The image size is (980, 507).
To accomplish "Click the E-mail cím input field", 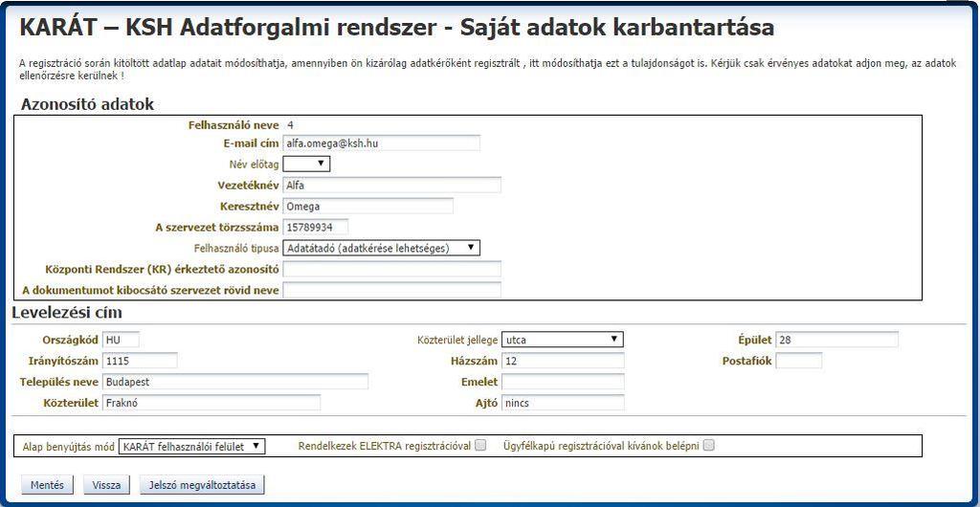I will click(x=381, y=143).
